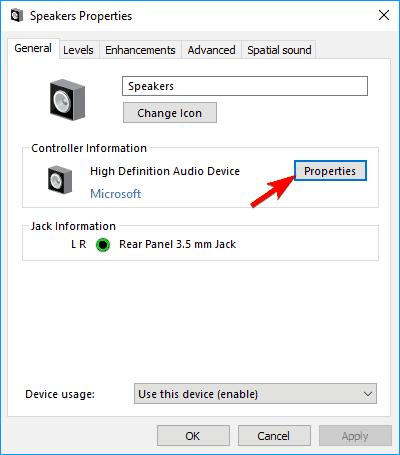
Task: Open the Levels tab
Action: tap(78, 50)
